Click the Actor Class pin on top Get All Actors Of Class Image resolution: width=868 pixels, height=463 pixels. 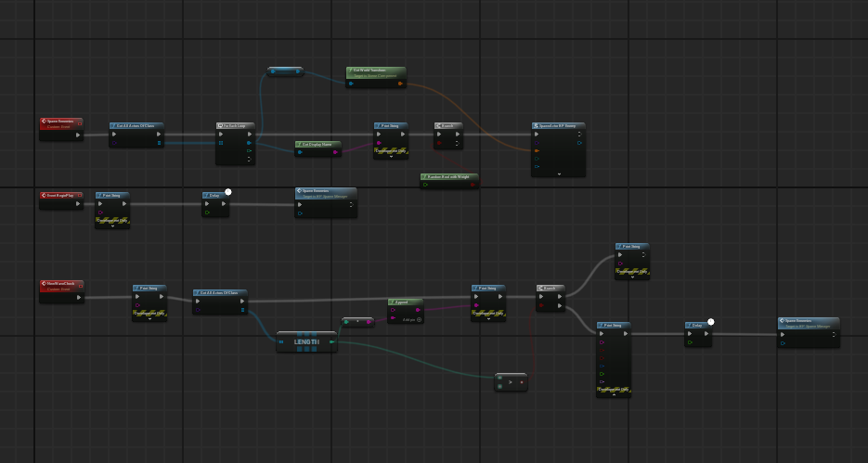(x=114, y=143)
